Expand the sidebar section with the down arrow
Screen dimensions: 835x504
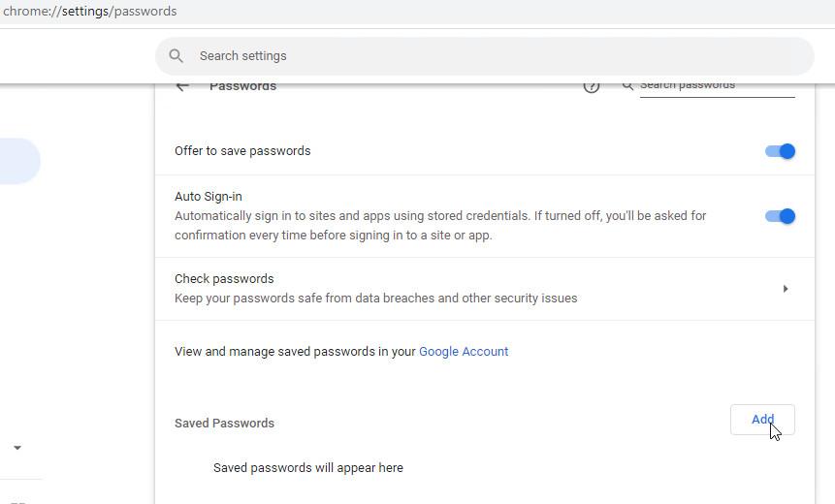click(17, 448)
